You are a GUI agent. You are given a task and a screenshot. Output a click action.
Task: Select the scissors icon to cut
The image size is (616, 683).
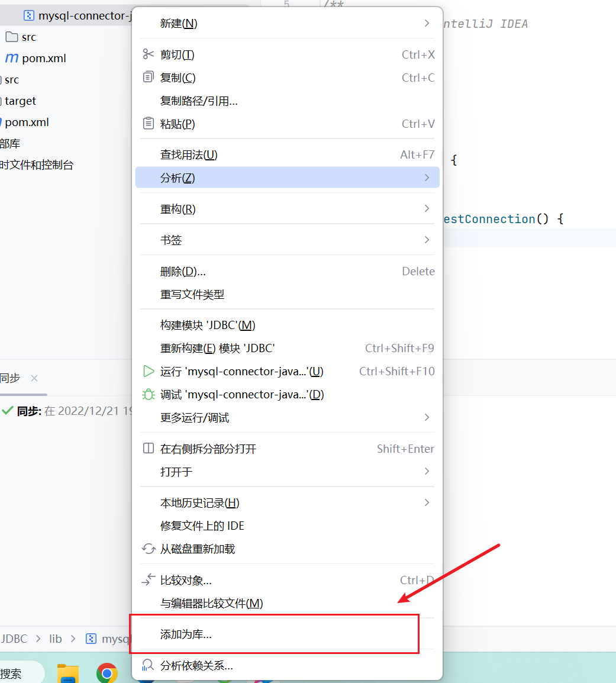(147, 54)
